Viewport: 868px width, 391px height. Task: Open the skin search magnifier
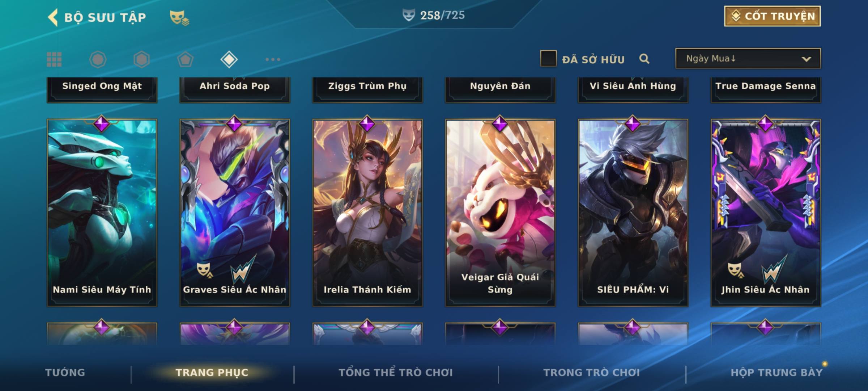pos(644,59)
